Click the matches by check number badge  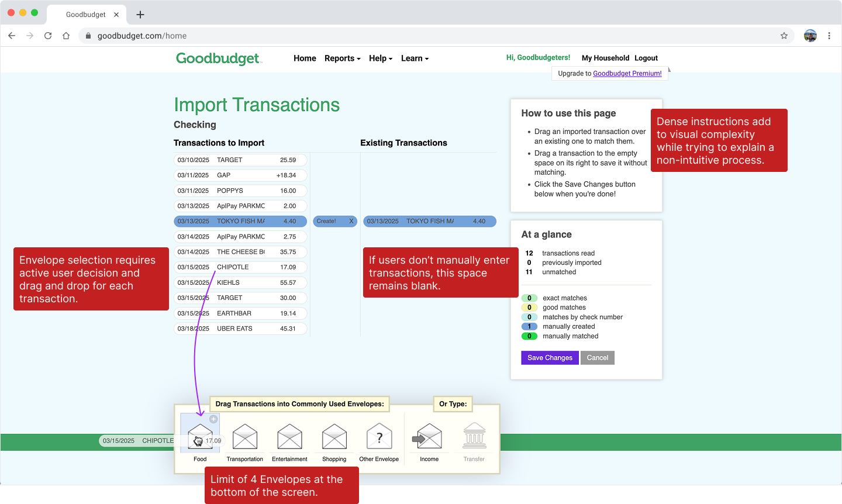tap(529, 317)
